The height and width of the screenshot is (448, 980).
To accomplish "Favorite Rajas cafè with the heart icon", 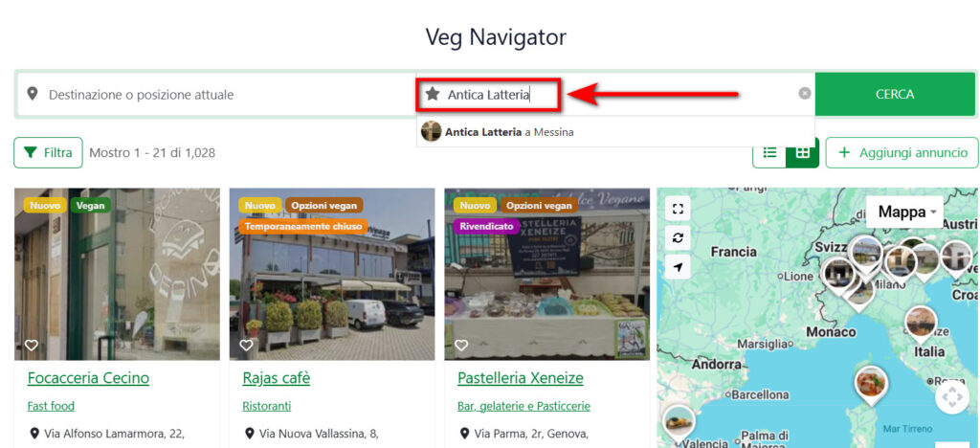I will click(246, 345).
